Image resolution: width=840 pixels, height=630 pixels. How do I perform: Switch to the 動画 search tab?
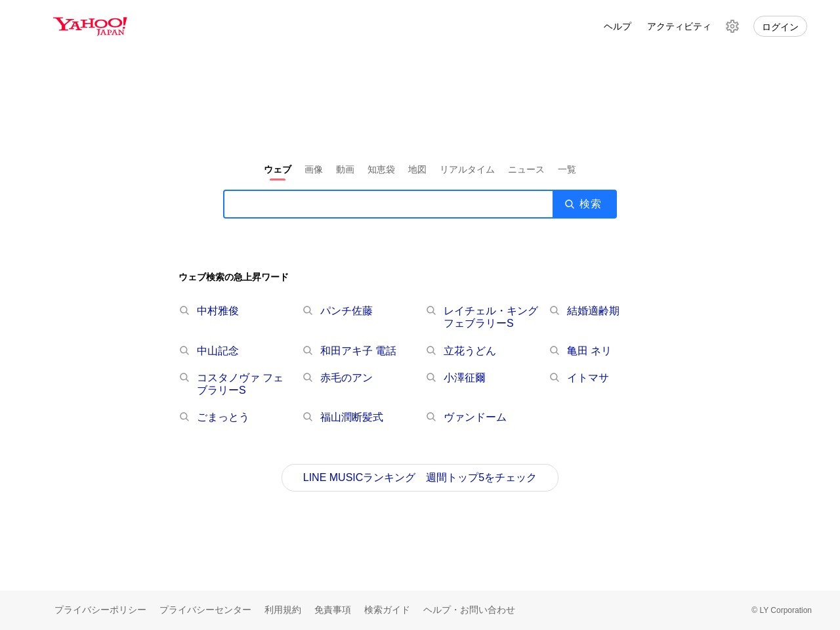pyautogui.click(x=345, y=169)
